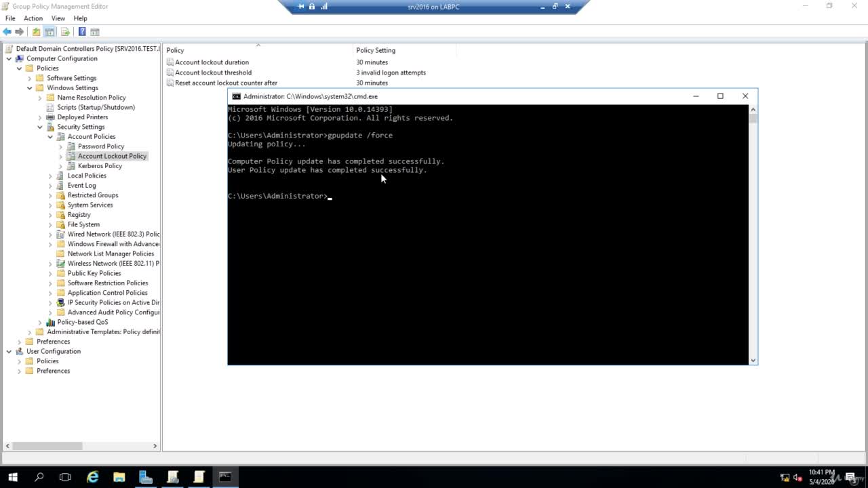Screen dimensions: 868x488
Task: Expand the Local Policies node
Action: [x=50, y=176]
